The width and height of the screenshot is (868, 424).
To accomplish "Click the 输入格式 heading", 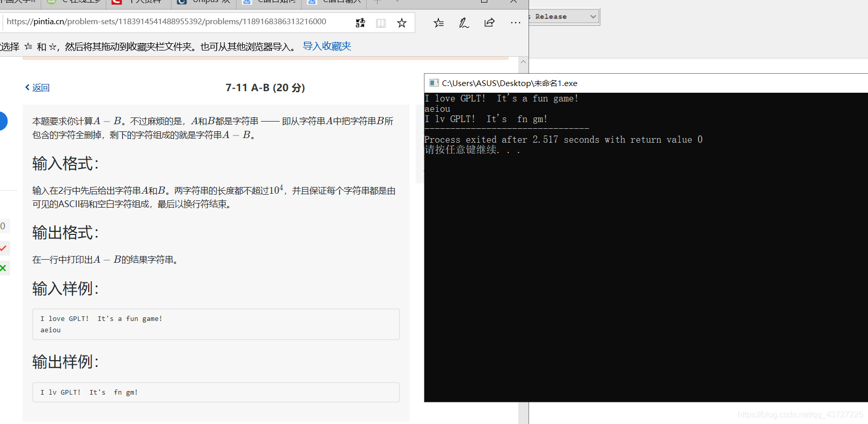I will (x=65, y=163).
